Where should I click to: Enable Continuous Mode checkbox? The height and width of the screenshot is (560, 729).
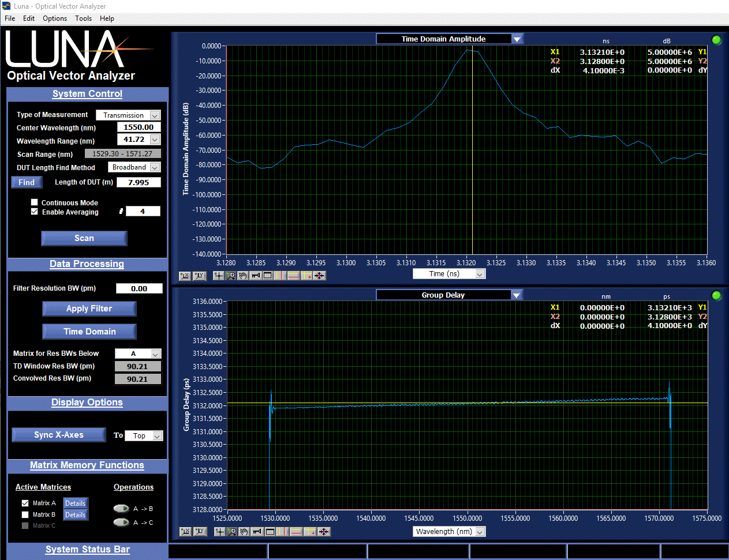pos(34,202)
